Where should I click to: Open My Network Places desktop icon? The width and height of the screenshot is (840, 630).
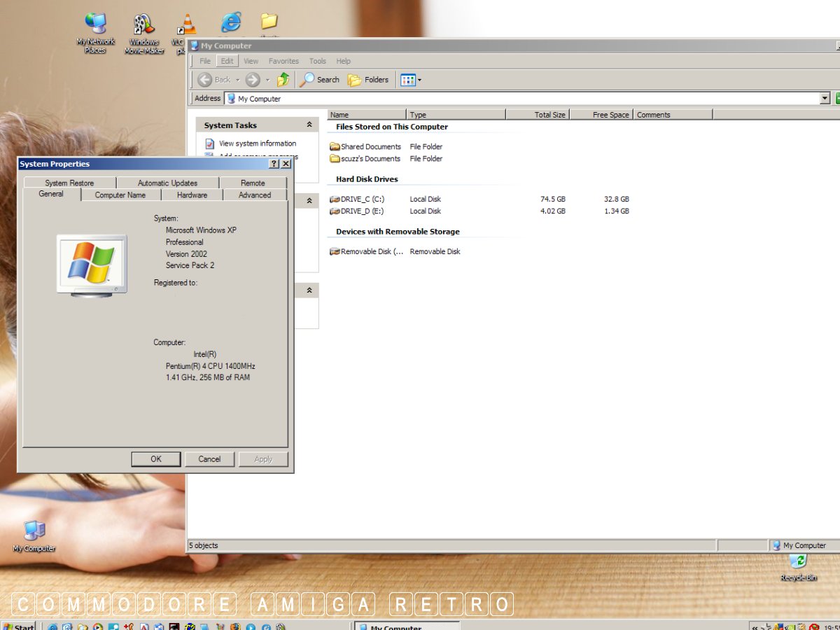point(95,33)
